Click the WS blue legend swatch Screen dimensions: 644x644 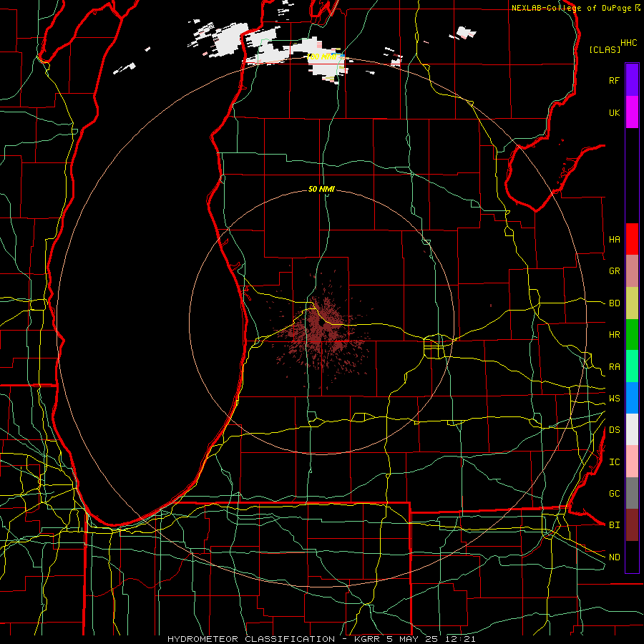click(632, 398)
